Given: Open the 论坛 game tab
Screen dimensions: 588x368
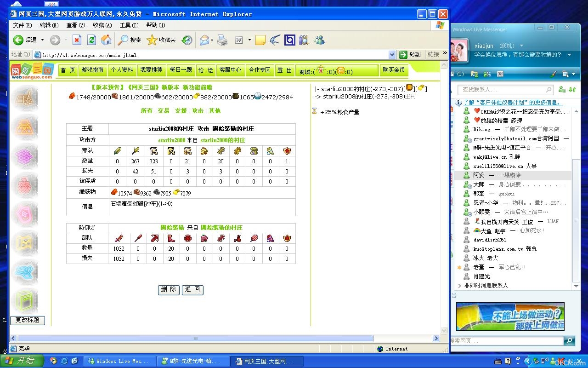Looking at the screenshot, I should [205, 70].
